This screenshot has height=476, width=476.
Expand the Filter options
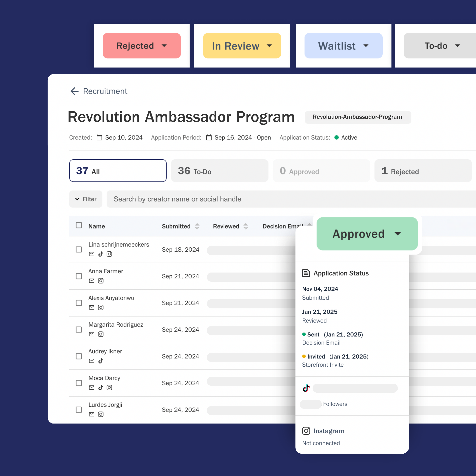[86, 199]
